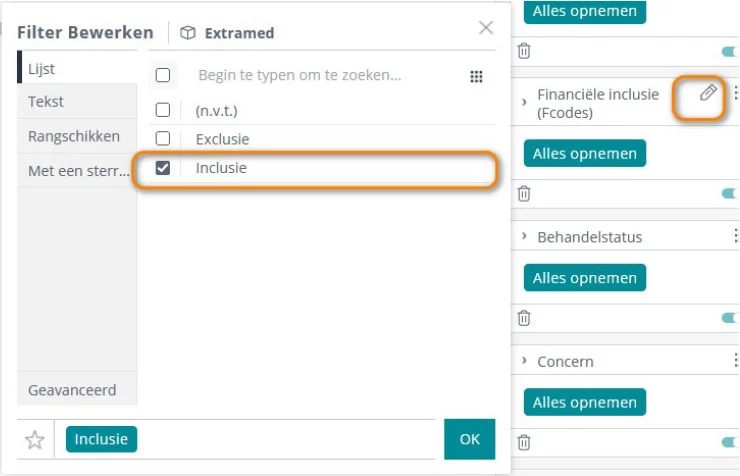Expand the Concern filter chevron

tap(524, 360)
